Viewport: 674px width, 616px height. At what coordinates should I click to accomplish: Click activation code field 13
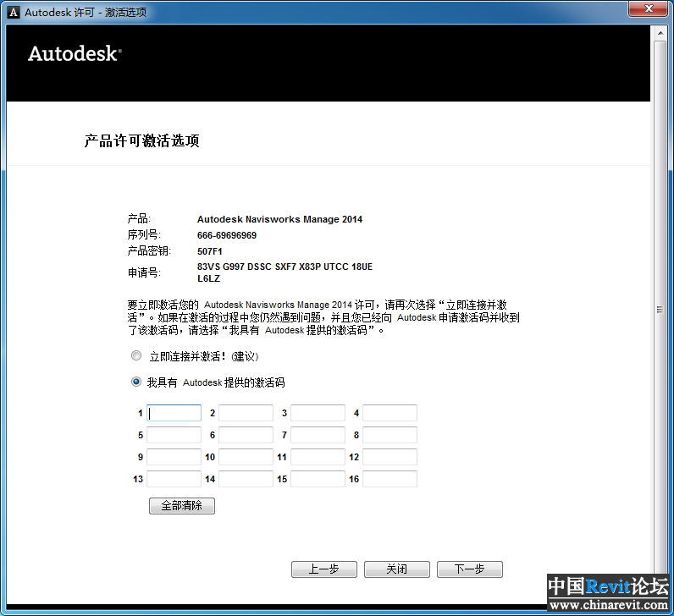pos(174,479)
